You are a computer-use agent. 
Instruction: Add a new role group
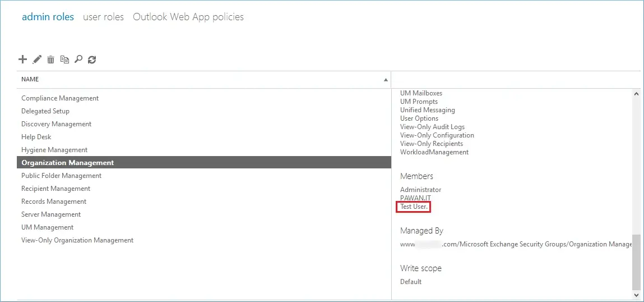coord(22,60)
